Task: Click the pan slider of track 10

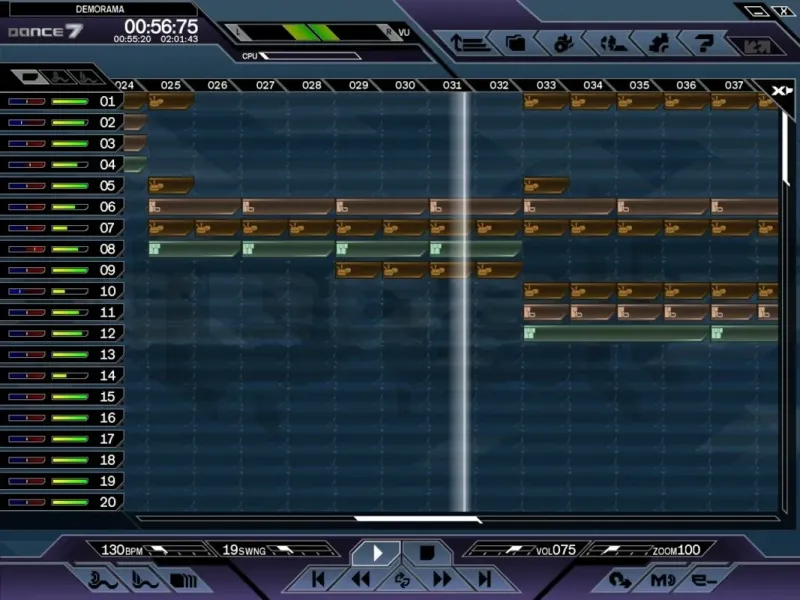Action: 27,291
